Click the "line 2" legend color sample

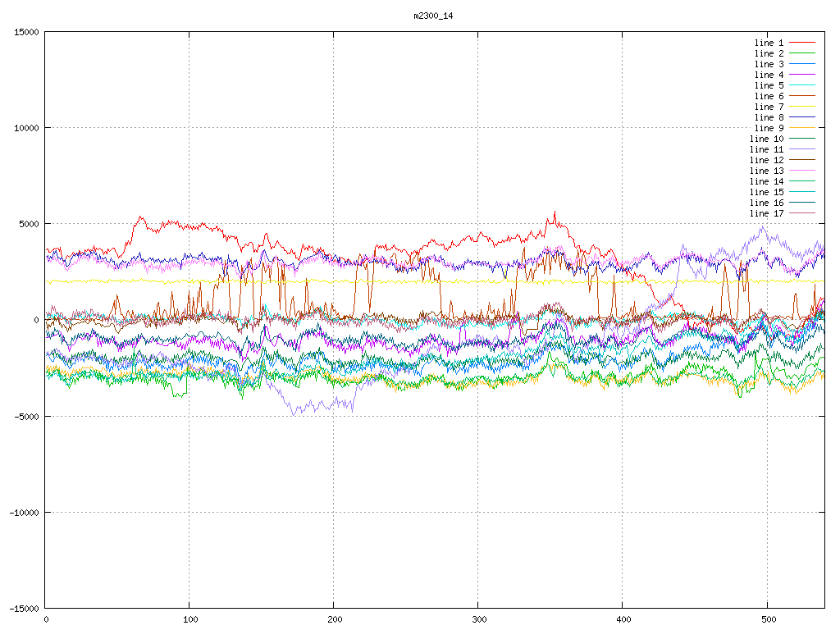802,53
